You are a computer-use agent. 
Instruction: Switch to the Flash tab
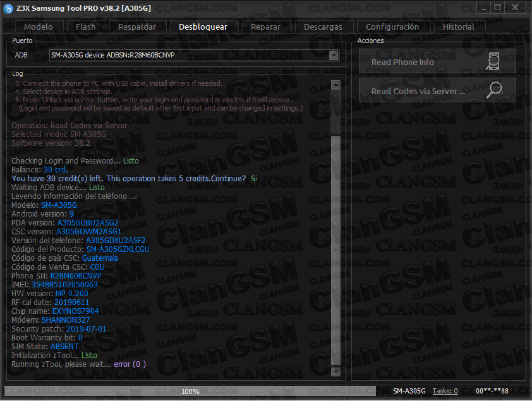[x=86, y=27]
